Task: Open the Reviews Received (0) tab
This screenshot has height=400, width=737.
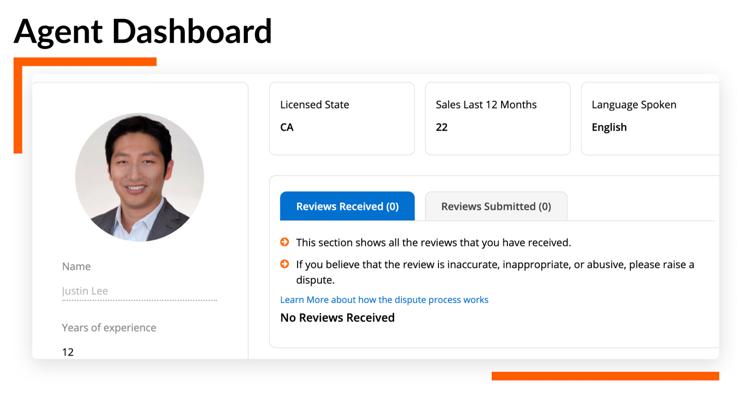Action: tap(347, 206)
